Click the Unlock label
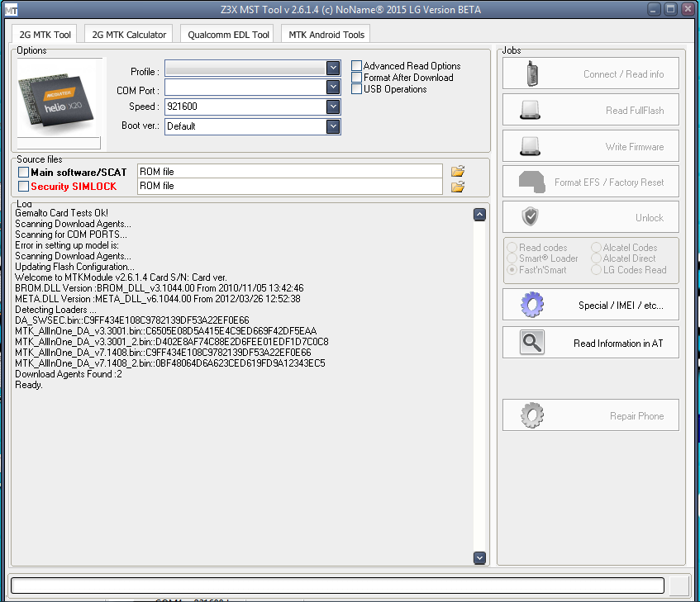The width and height of the screenshot is (700, 602). (x=649, y=218)
